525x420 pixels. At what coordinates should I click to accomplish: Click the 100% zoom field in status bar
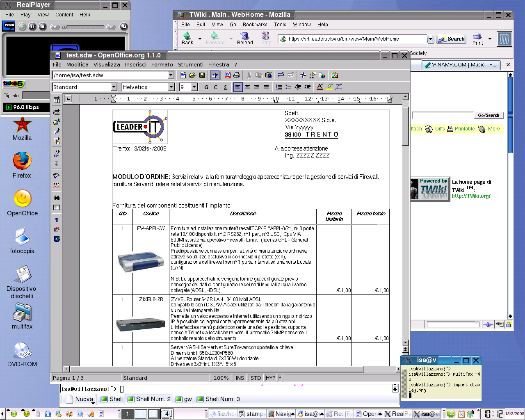click(x=221, y=378)
